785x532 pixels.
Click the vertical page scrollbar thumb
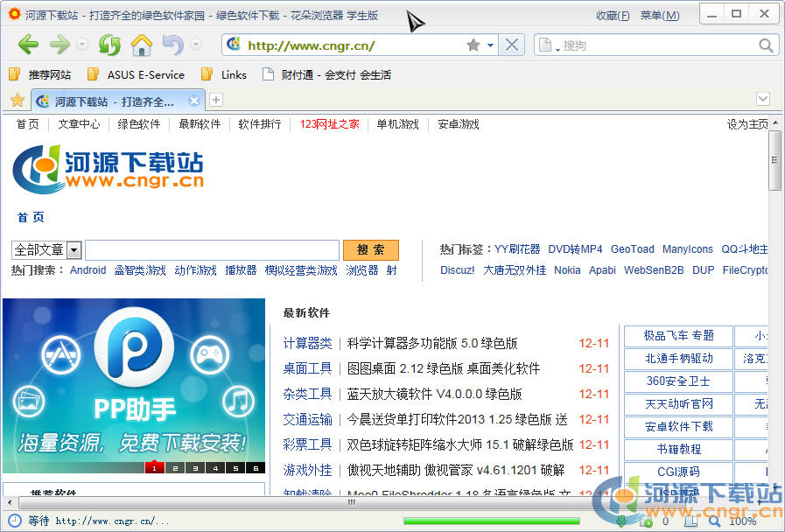pos(774,160)
